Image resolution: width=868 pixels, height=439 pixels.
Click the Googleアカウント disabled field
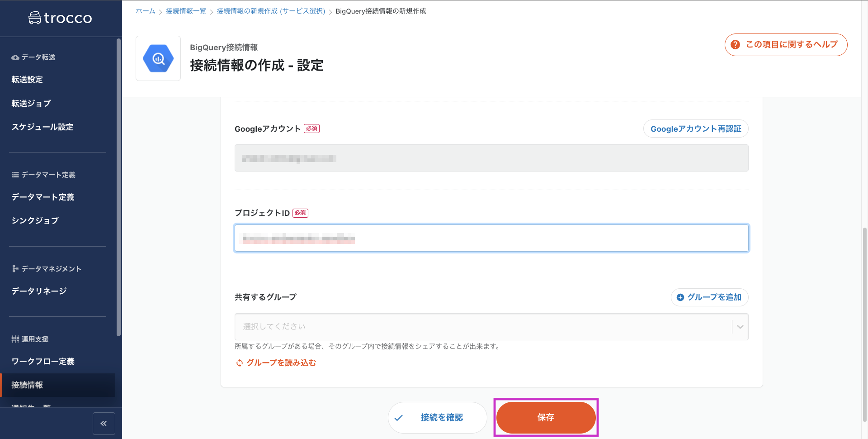[491, 158]
